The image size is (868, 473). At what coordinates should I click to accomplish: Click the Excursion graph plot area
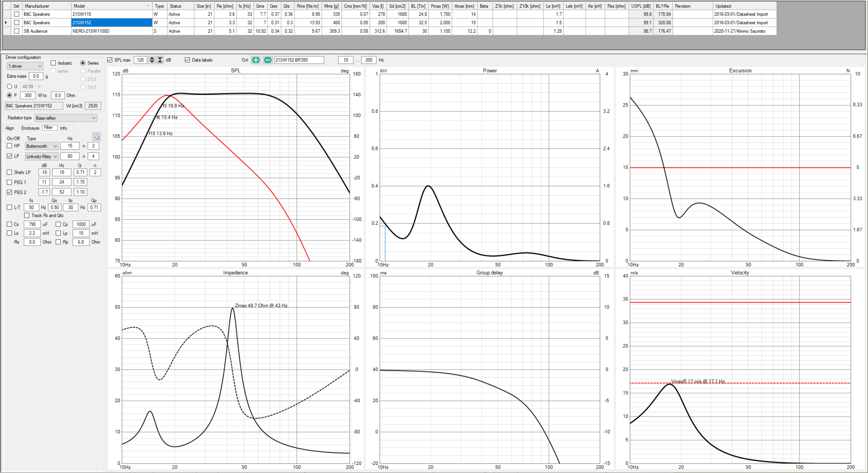click(740, 168)
